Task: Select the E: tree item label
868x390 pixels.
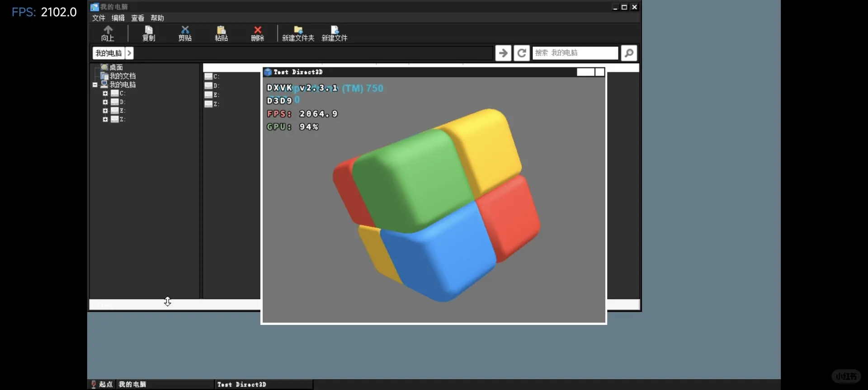Action: point(123,111)
